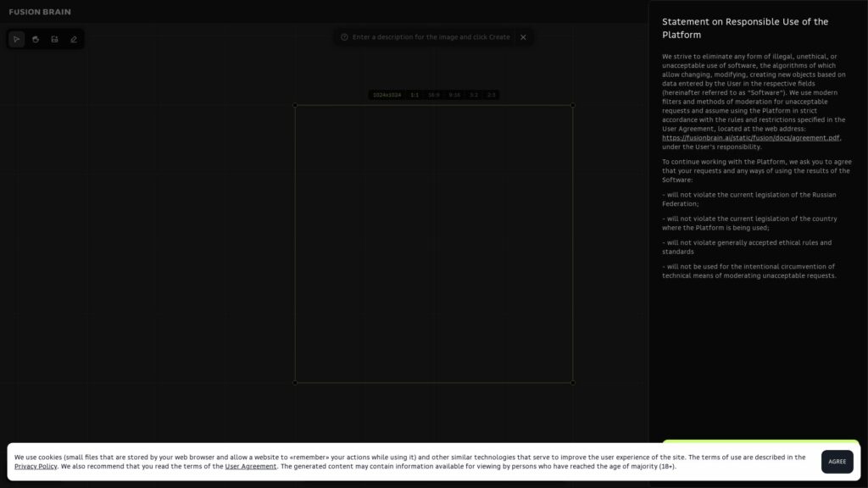The image size is (868, 488).
Task: Select the 1:1 aspect ratio
Action: point(415,95)
